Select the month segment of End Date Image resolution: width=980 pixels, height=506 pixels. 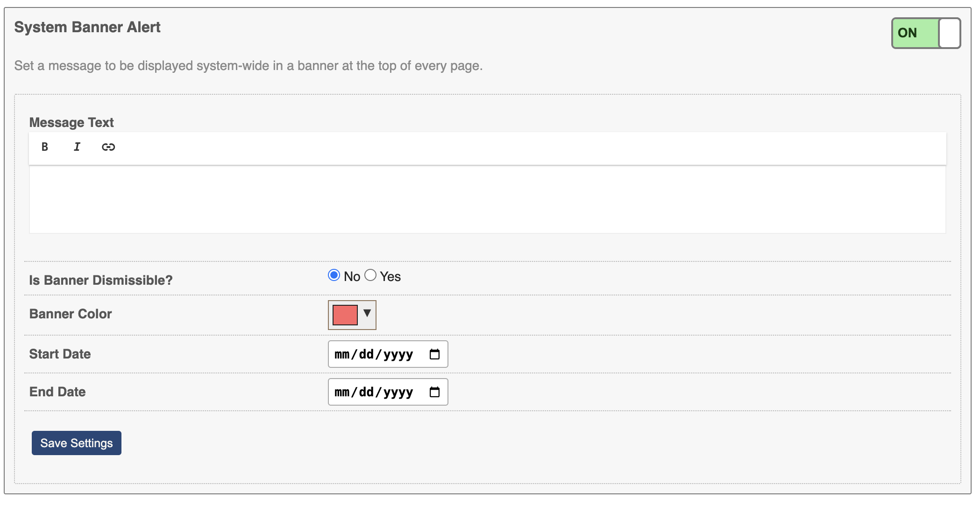pos(342,392)
